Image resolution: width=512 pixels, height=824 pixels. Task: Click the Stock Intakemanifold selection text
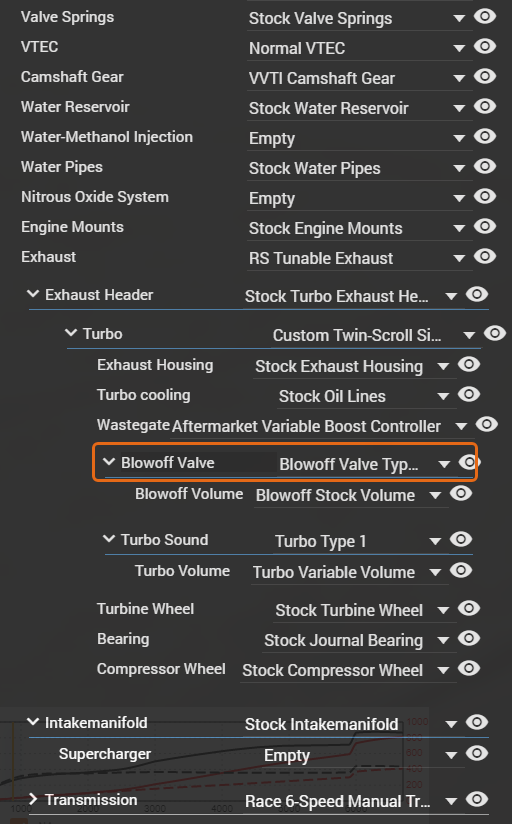(x=321, y=724)
